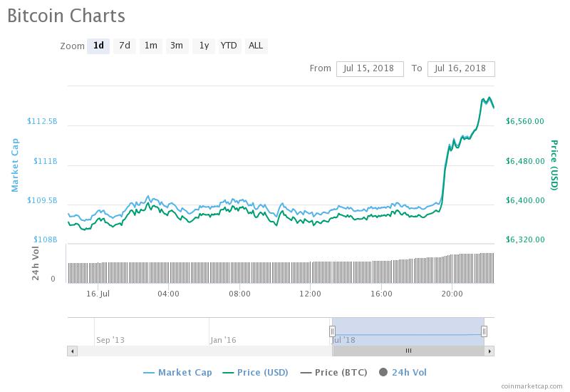Click Jul '18 in the navigator

tap(344, 340)
